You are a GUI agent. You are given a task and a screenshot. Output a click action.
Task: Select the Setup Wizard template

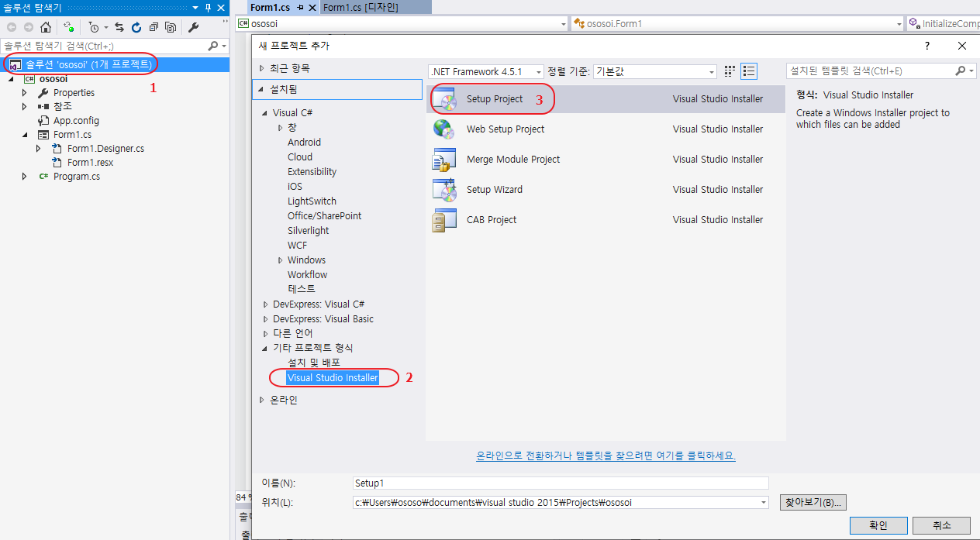[606, 190]
